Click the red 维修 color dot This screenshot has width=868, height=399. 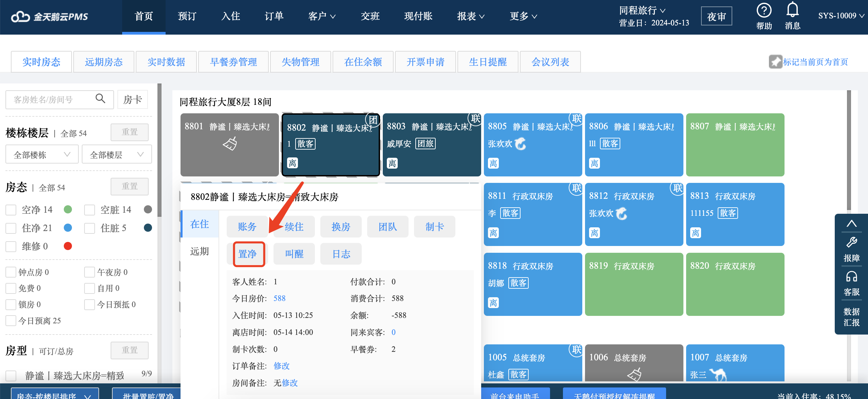coord(68,246)
